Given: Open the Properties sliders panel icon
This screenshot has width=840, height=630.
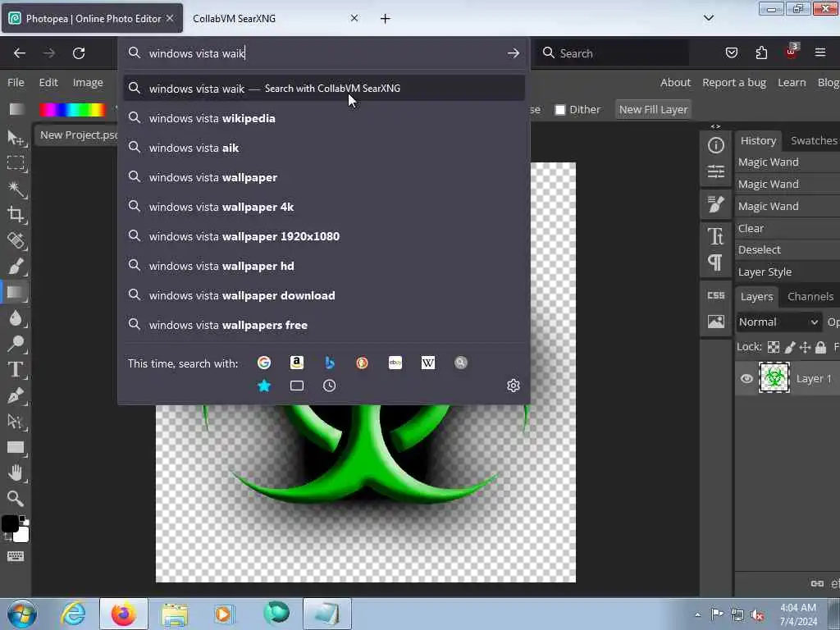Looking at the screenshot, I should [x=715, y=171].
